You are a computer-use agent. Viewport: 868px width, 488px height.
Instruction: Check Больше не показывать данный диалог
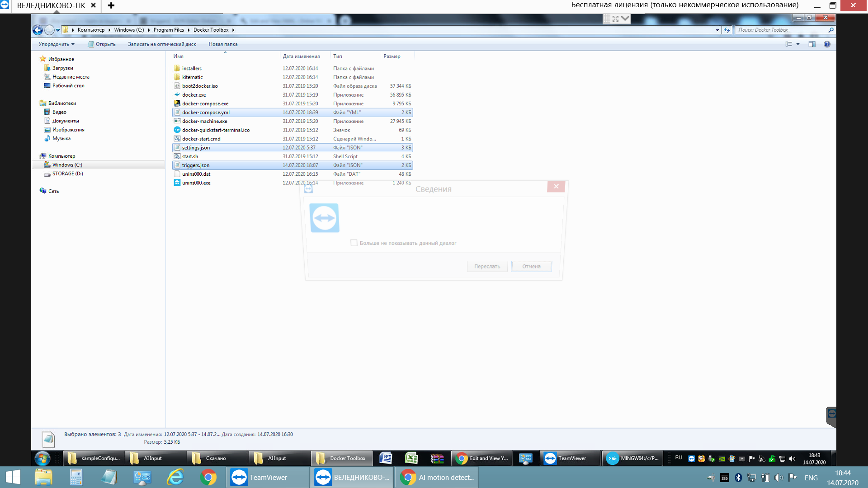coord(354,243)
